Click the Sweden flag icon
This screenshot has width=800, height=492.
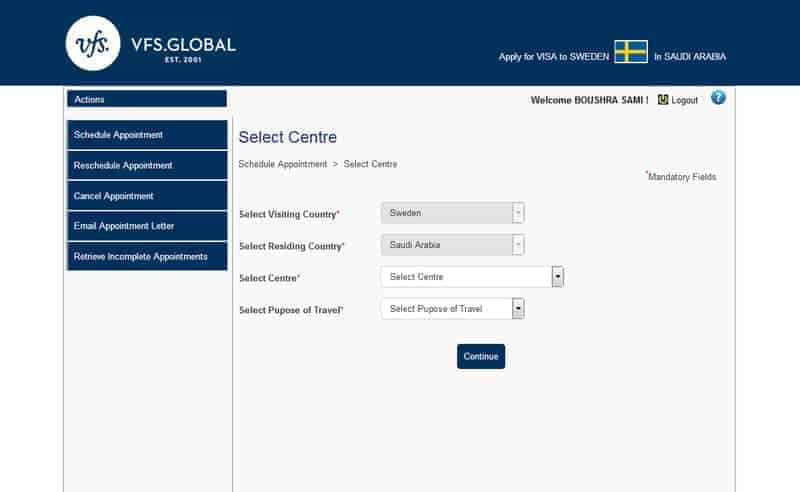pos(631,52)
